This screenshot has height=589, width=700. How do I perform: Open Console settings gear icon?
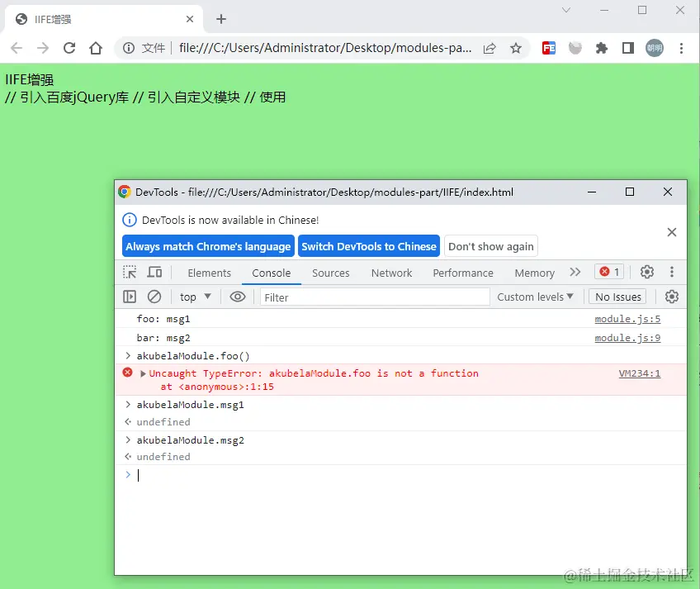671,297
